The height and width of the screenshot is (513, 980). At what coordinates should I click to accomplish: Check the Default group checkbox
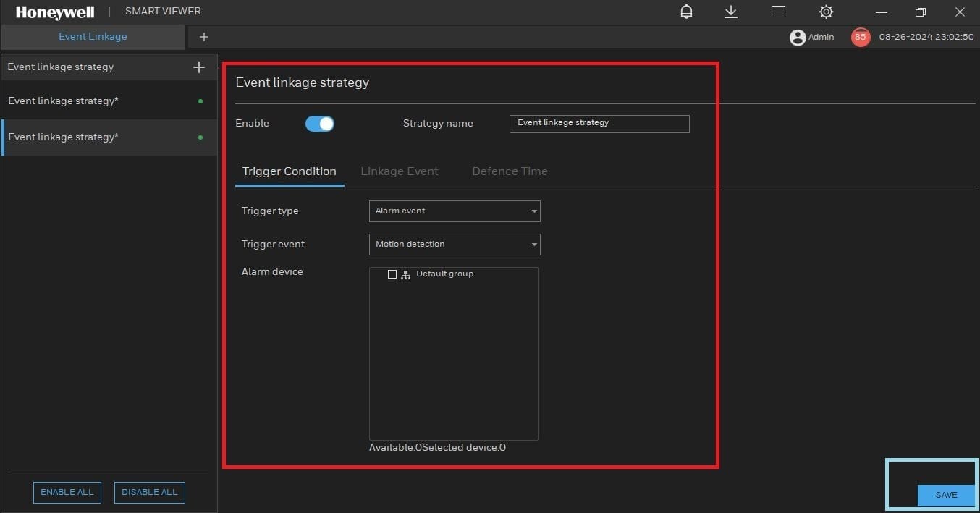click(392, 274)
